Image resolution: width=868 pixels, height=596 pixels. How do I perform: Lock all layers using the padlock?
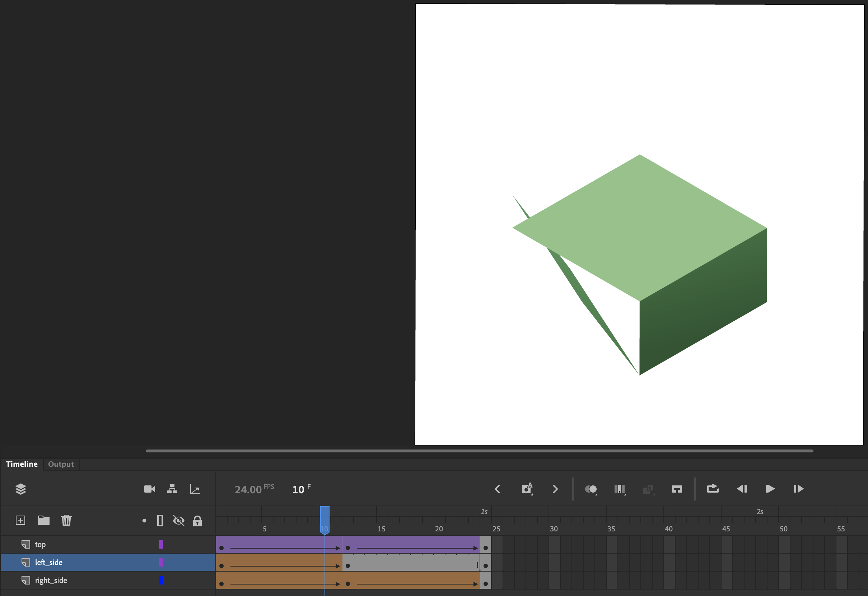[x=197, y=521]
